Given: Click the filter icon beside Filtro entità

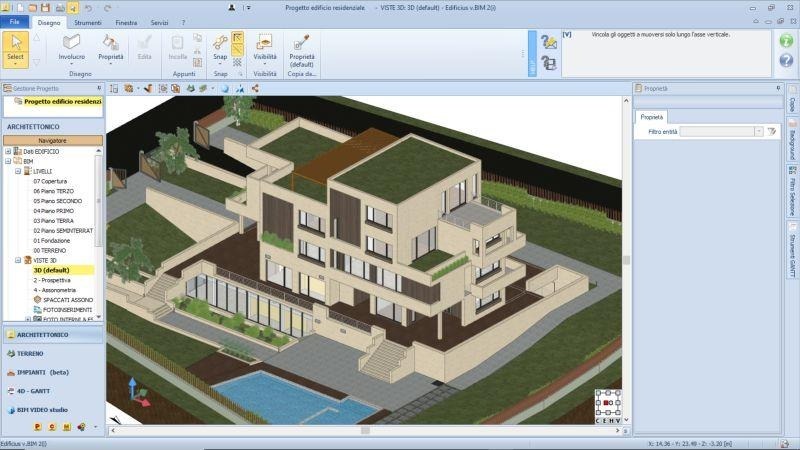Looking at the screenshot, I should click(x=772, y=131).
